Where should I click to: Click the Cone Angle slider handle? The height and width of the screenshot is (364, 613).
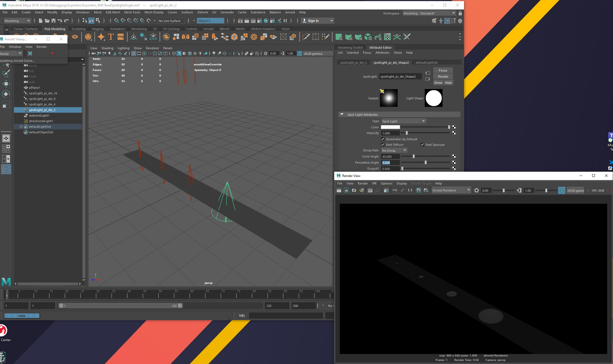414,156
